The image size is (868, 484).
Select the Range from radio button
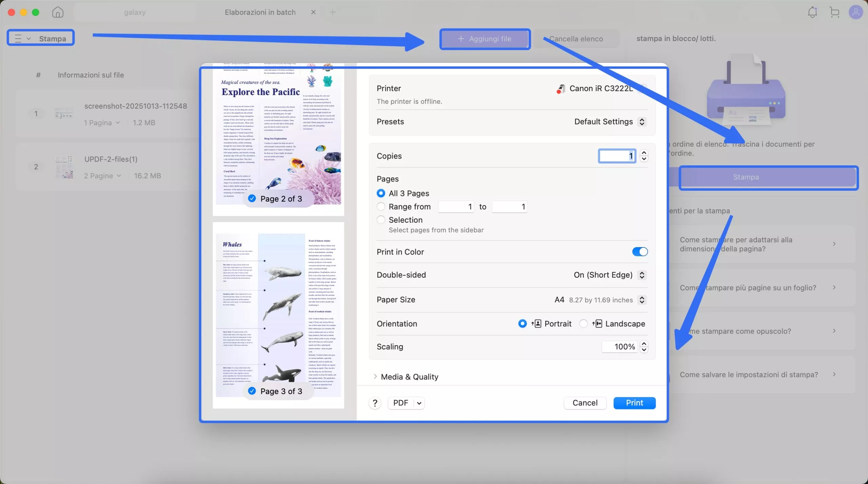(381, 207)
